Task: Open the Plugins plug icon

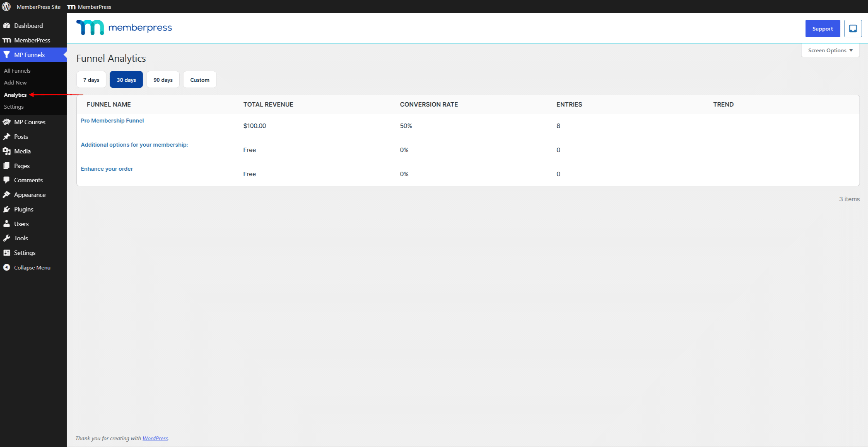Action: point(6,209)
